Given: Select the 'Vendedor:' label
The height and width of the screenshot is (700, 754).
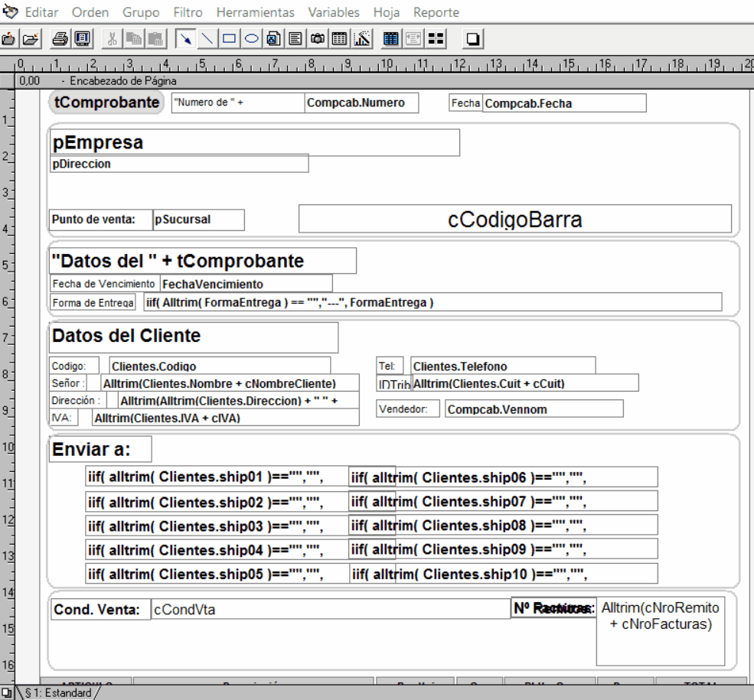Looking at the screenshot, I should click(x=408, y=409).
